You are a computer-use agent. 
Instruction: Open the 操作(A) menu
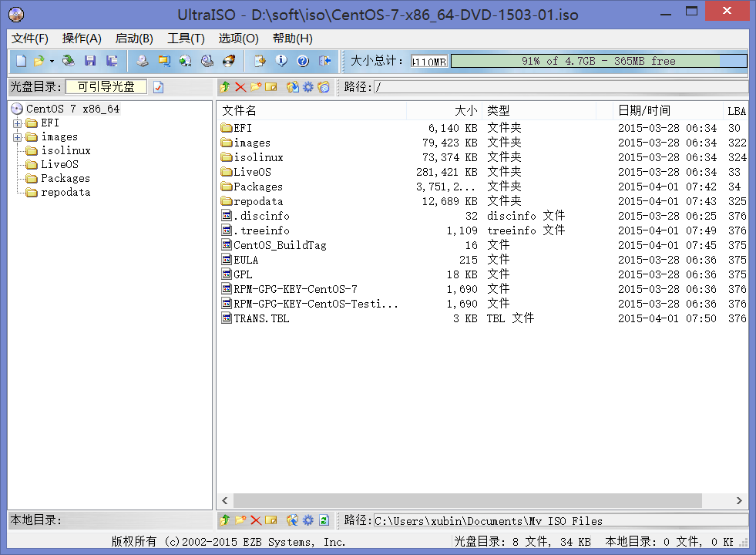[x=82, y=39]
